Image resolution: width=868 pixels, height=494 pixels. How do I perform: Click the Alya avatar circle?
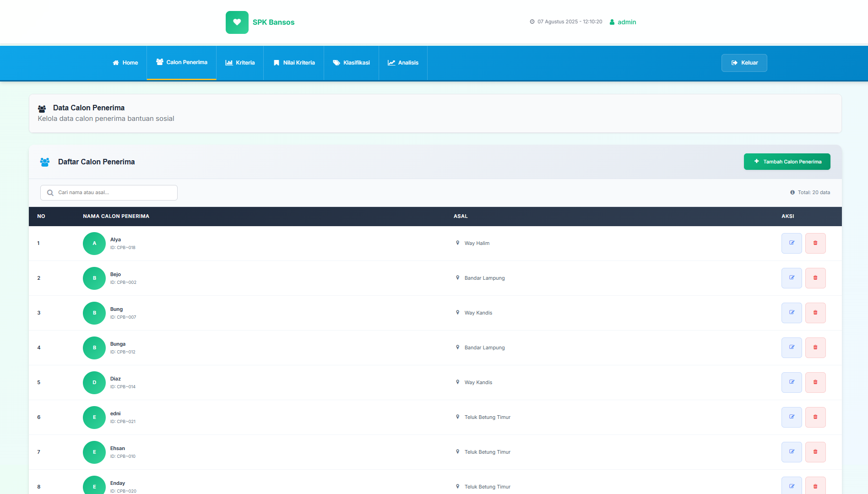coord(94,244)
